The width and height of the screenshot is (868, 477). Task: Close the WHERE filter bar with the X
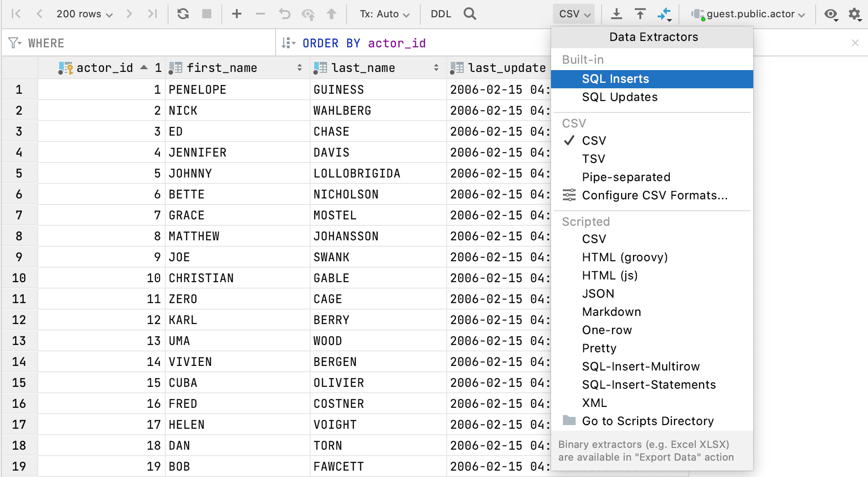pyautogui.click(x=855, y=42)
